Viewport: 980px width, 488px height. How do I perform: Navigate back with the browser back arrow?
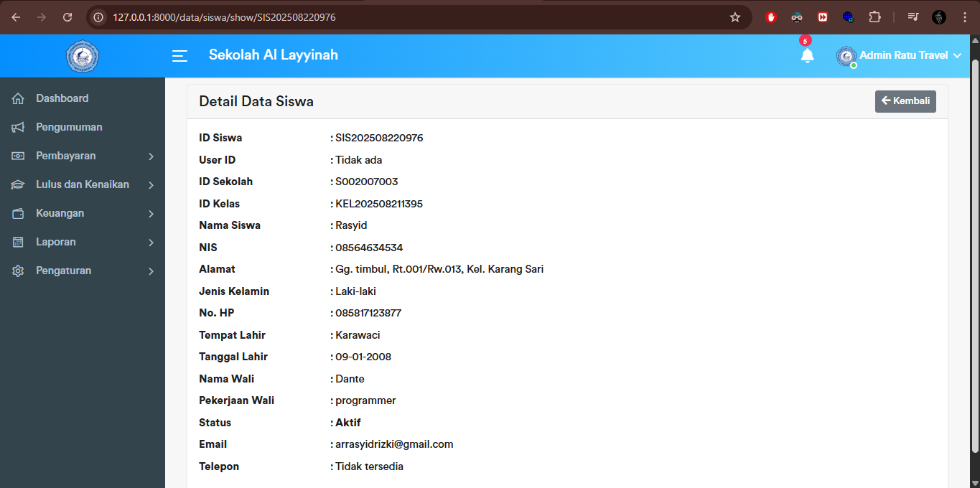coord(14,17)
